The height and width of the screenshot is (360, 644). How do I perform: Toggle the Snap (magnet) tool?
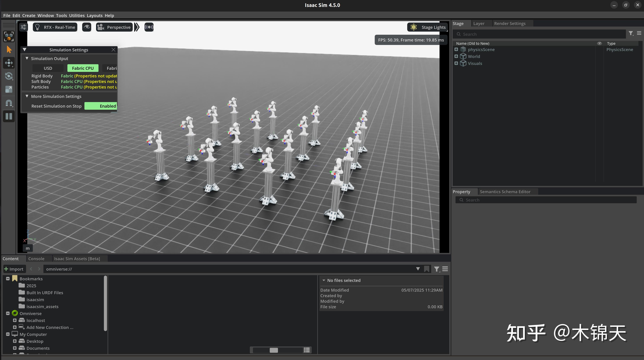pyautogui.click(x=9, y=103)
